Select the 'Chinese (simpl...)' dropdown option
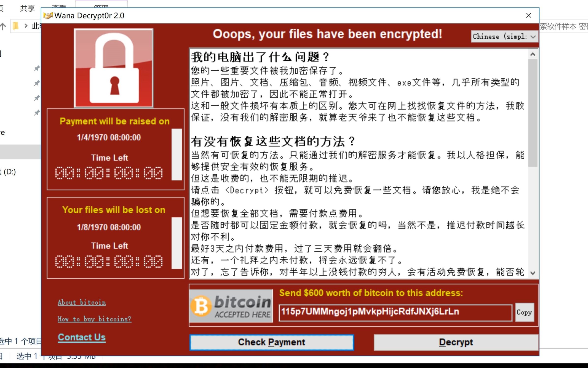The height and width of the screenshot is (368, 588). [x=502, y=37]
